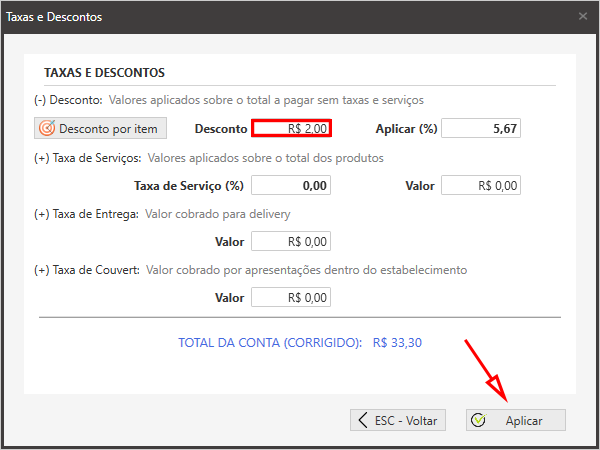Click the Valores aplicados sobre o total a pagar text
Viewport: 600px width, 450px height.
click(x=266, y=100)
